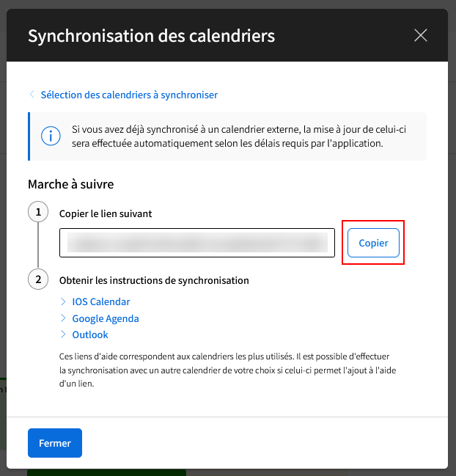
Task: Open the Sélection des calendriers à synchroniser link
Action: (x=129, y=95)
